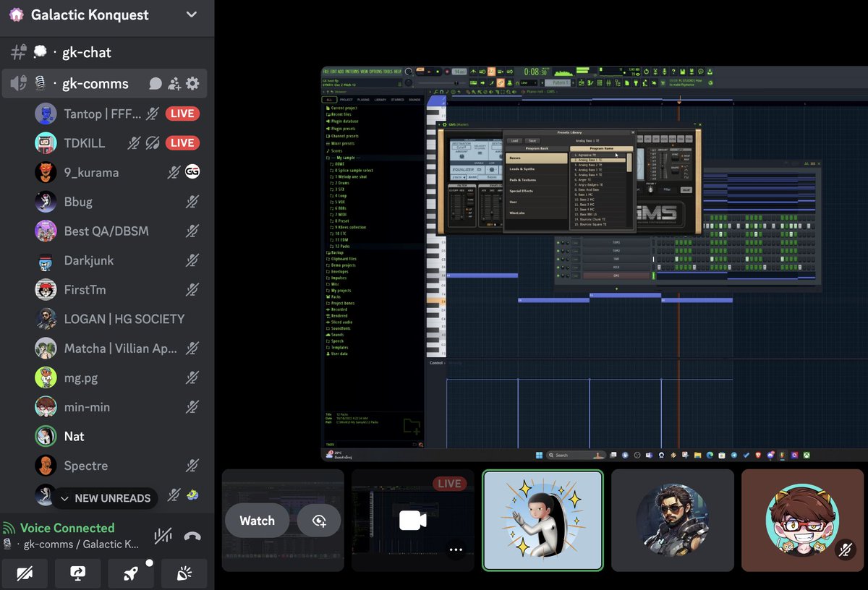Image resolution: width=868 pixels, height=590 pixels.
Task: Select Basses program bank
Action: (x=537, y=158)
